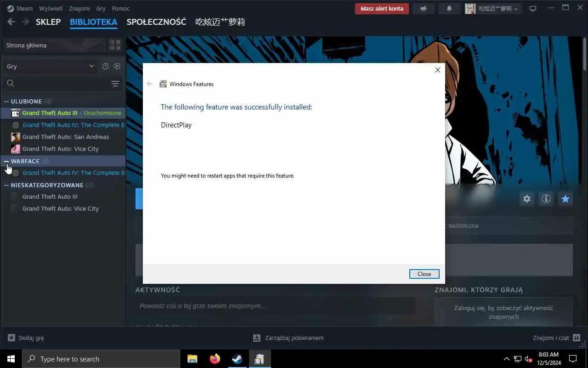Click the Steam logo menu

point(20,8)
